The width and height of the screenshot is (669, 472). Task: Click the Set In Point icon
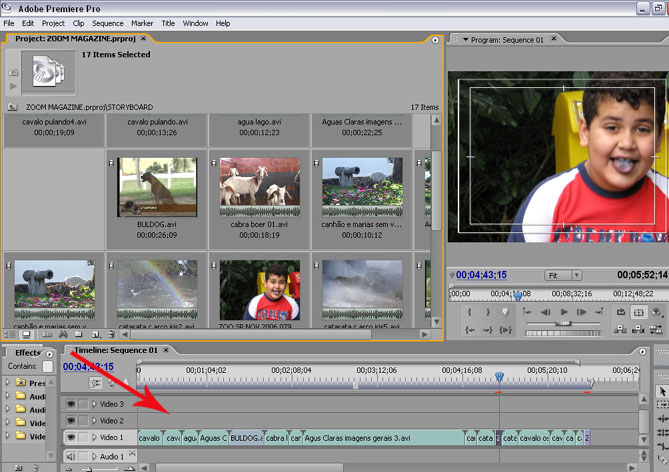tap(470, 312)
